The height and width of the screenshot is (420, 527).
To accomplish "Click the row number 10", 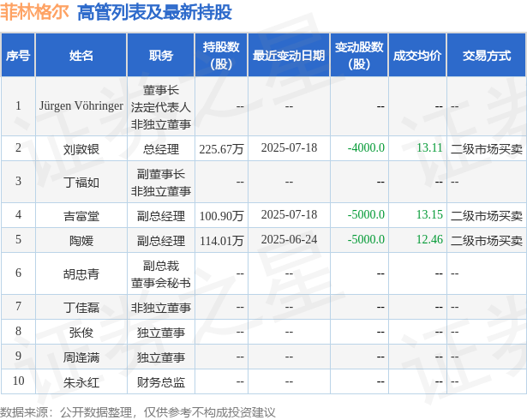I will pos(18,381).
